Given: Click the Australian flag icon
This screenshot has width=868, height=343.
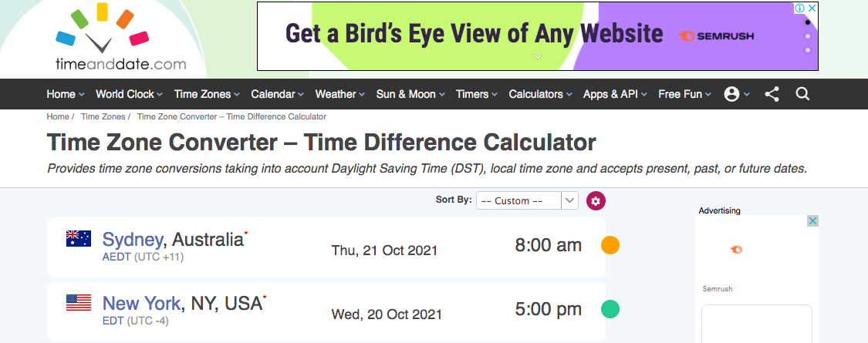Looking at the screenshot, I should click(x=79, y=239).
